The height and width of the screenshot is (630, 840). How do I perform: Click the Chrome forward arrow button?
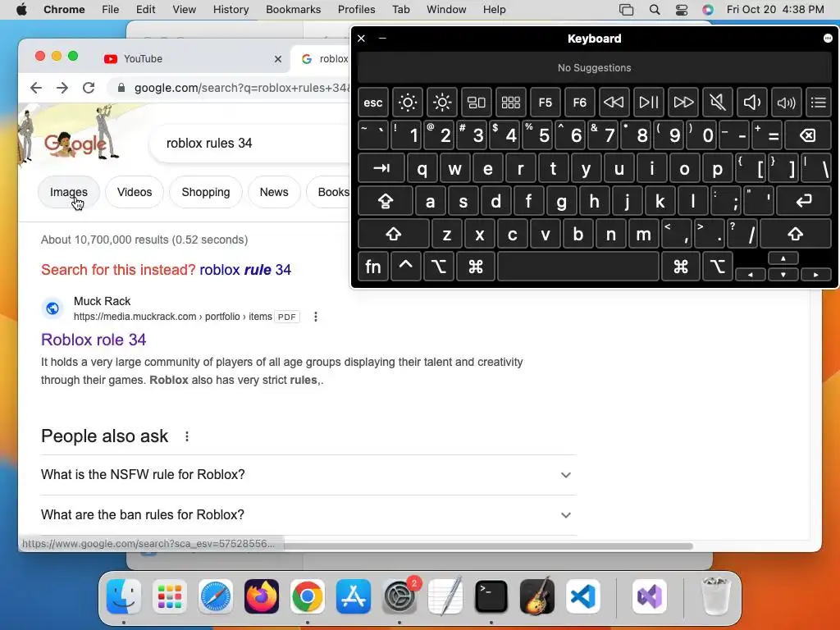[62, 88]
